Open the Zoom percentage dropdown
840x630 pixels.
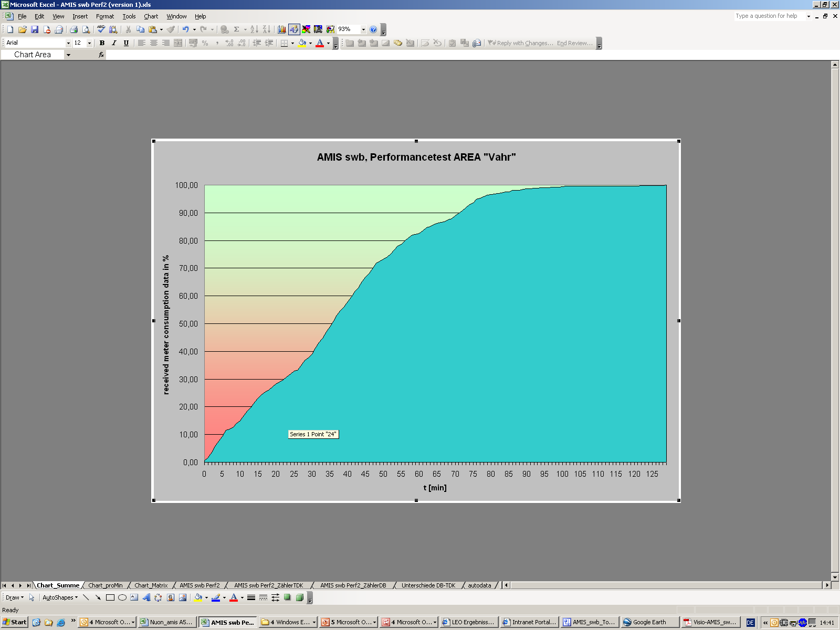[363, 29]
